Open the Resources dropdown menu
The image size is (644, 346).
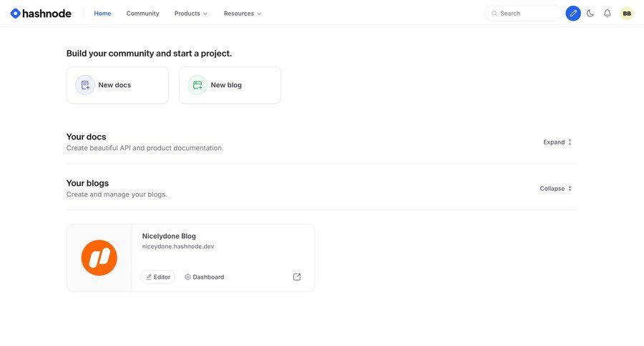(243, 14)
